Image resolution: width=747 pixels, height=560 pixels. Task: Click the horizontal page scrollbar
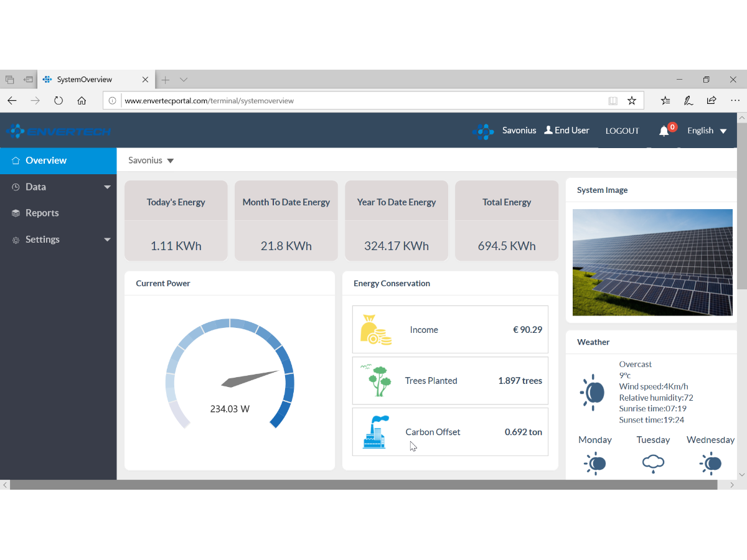(x=364, y=485)
